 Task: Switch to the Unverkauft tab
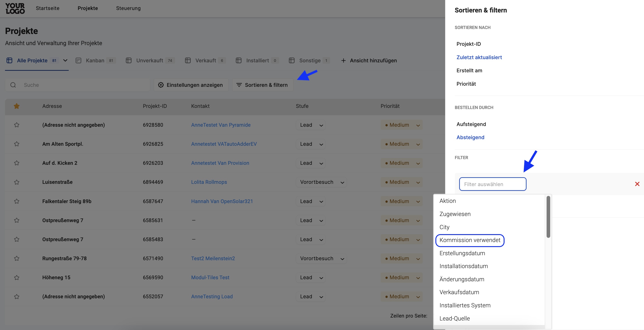[x=150, y=61]
